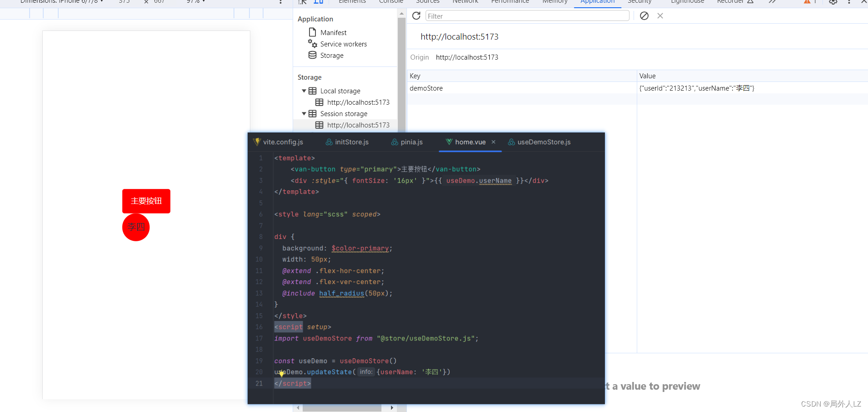Open the Manifest item in the Application sidebar
868x412 pixels.
click(x=333, y=33)
